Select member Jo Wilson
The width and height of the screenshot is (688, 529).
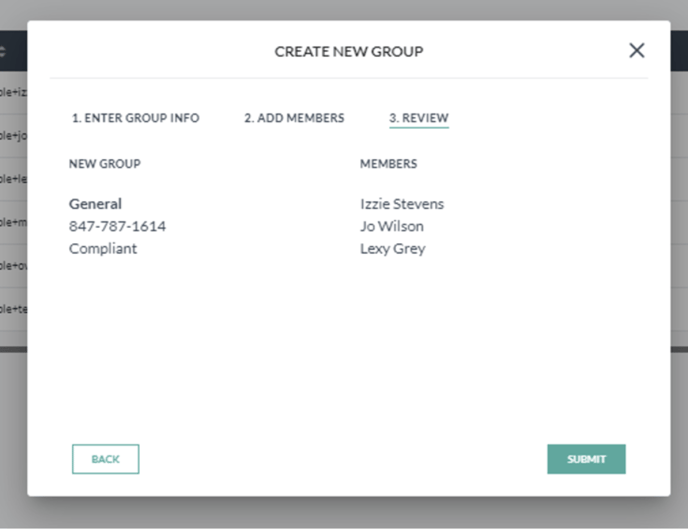pos(391,226)
